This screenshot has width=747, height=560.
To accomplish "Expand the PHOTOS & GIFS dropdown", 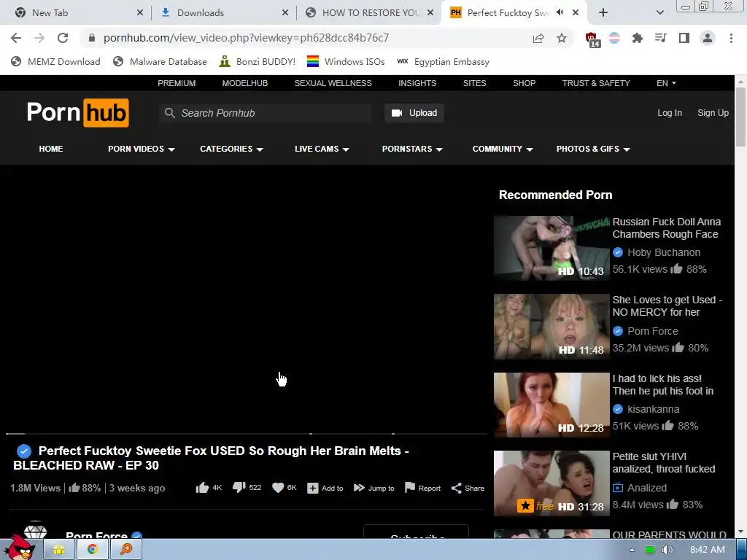I will (x=593, y=149).
